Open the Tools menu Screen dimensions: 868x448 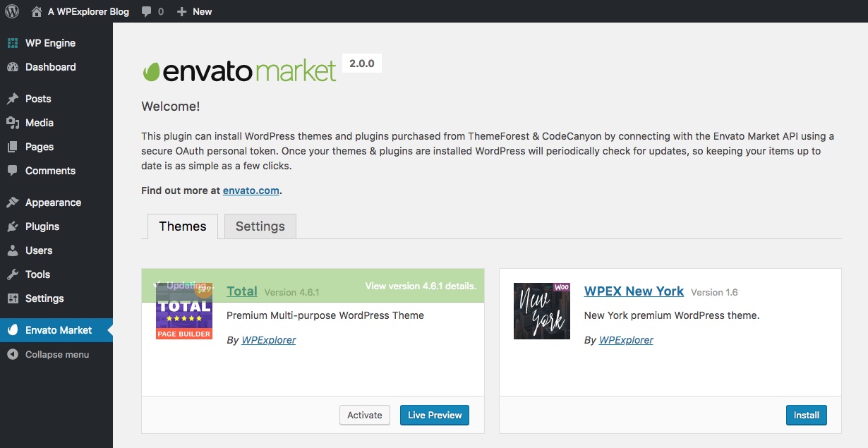tap(56, 274)
